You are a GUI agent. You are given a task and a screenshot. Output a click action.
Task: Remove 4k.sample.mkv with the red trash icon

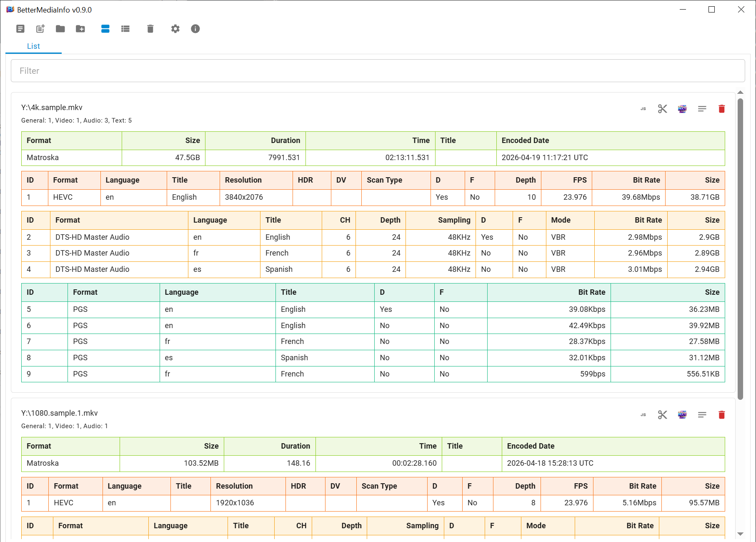722,109
